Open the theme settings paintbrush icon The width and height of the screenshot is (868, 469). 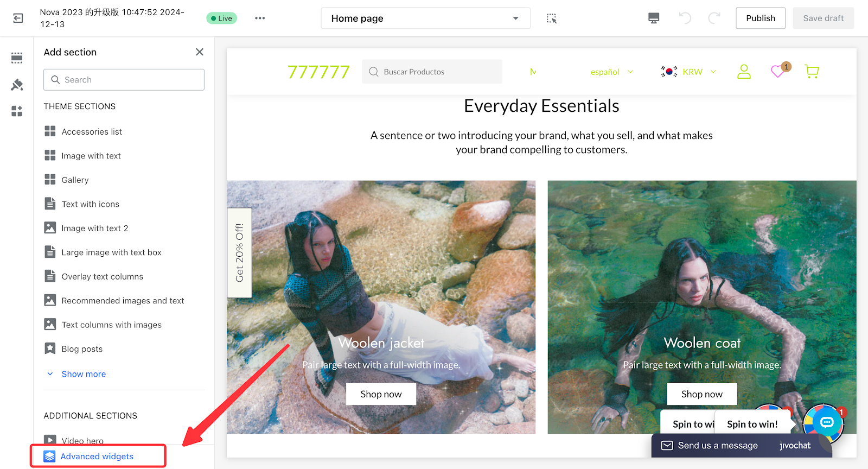[x=17, y=85]
